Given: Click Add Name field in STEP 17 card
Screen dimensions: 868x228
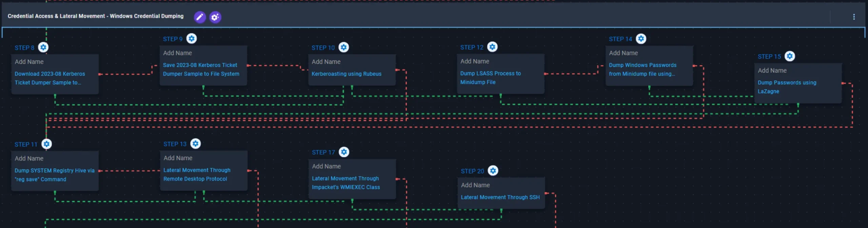Looking at the screenshot, I should point(326,167).
